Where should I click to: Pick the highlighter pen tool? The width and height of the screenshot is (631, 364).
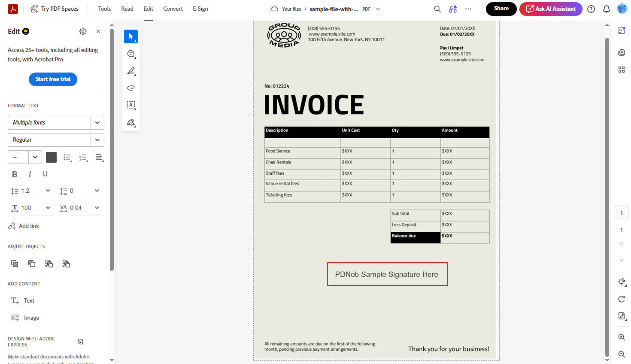coord(131,71)
